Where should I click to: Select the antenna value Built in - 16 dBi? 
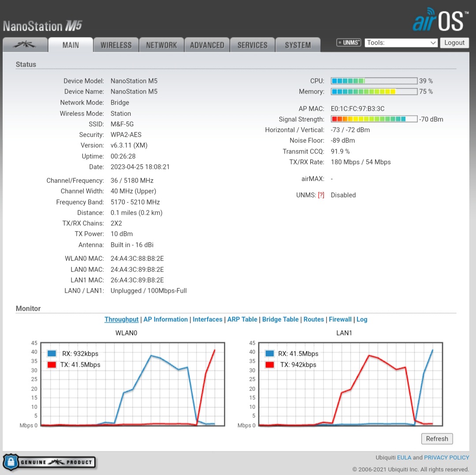click(132, 245)
